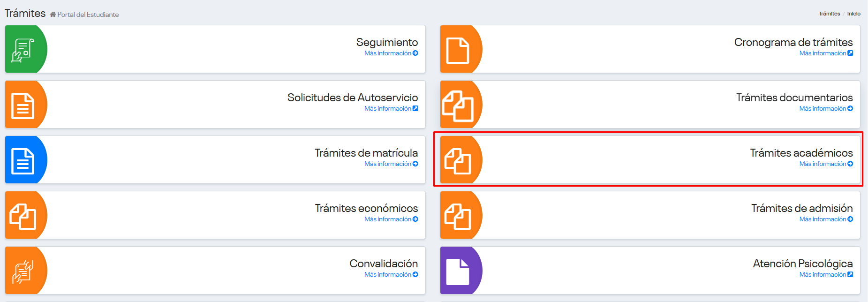Click the purple Atención Psicológica file icon

coord(457,272)
